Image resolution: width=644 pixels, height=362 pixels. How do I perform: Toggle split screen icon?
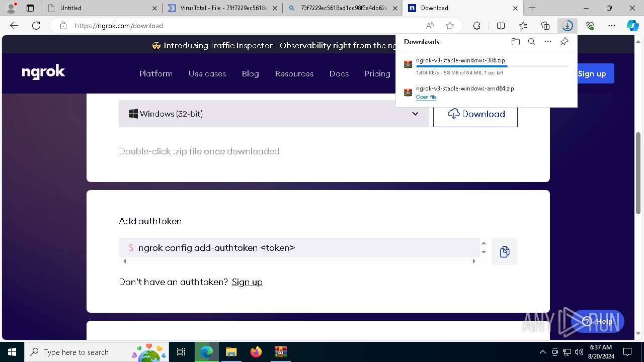pos(501,26)
